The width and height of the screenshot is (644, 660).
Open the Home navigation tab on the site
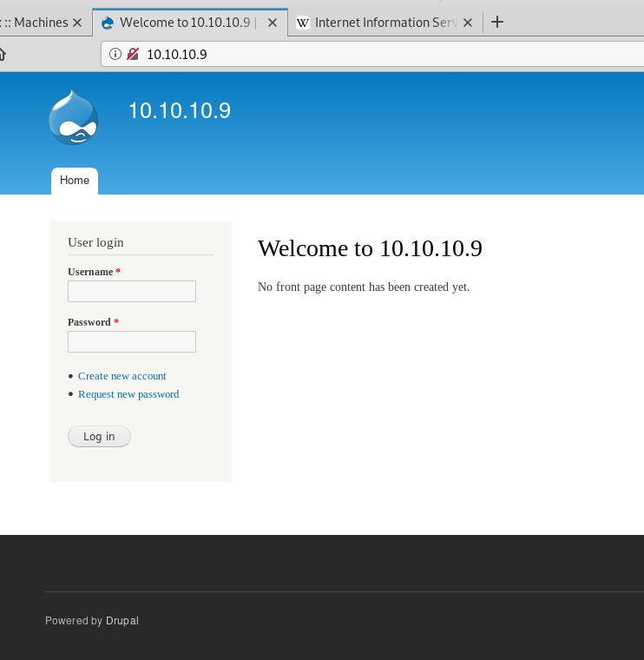click(x=75, y=181)
